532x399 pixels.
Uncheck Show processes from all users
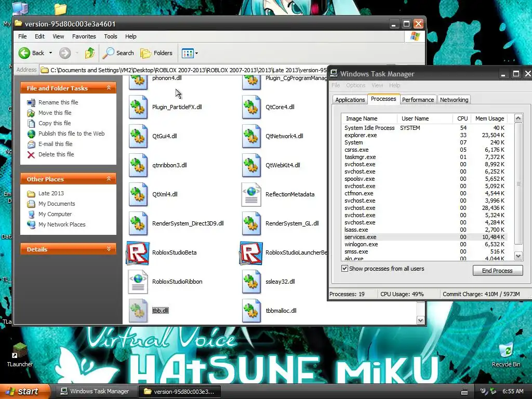coord(345,269)
